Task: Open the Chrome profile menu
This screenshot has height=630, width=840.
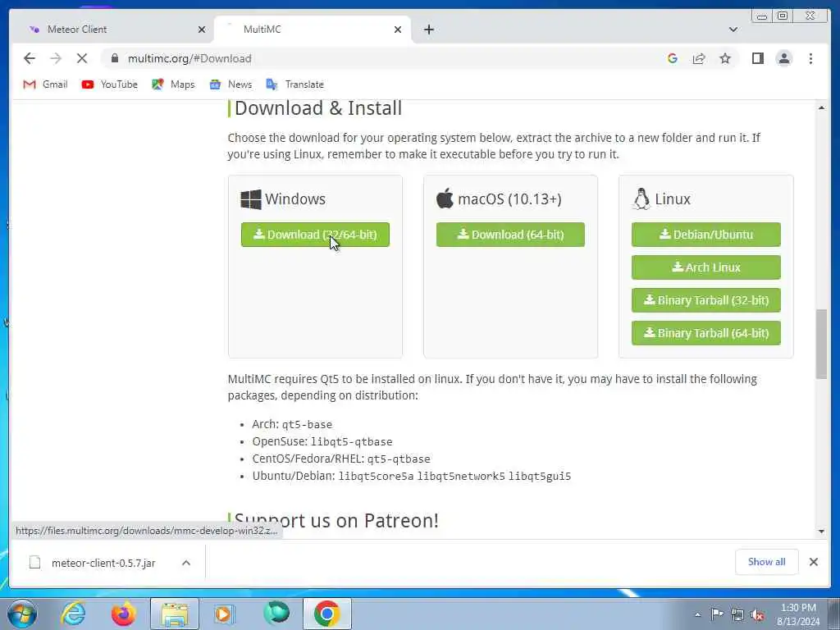Action: click(783, 58)
